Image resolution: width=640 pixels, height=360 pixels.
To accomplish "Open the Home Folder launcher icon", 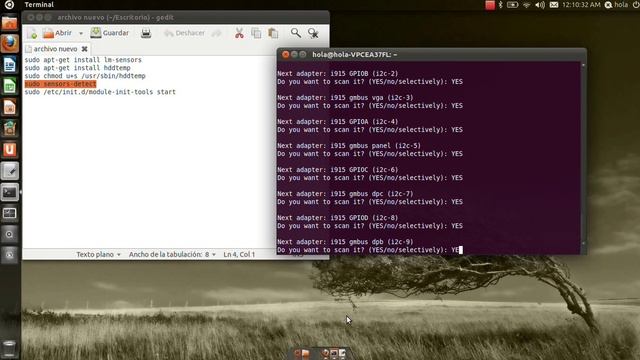I will (10, 23).
